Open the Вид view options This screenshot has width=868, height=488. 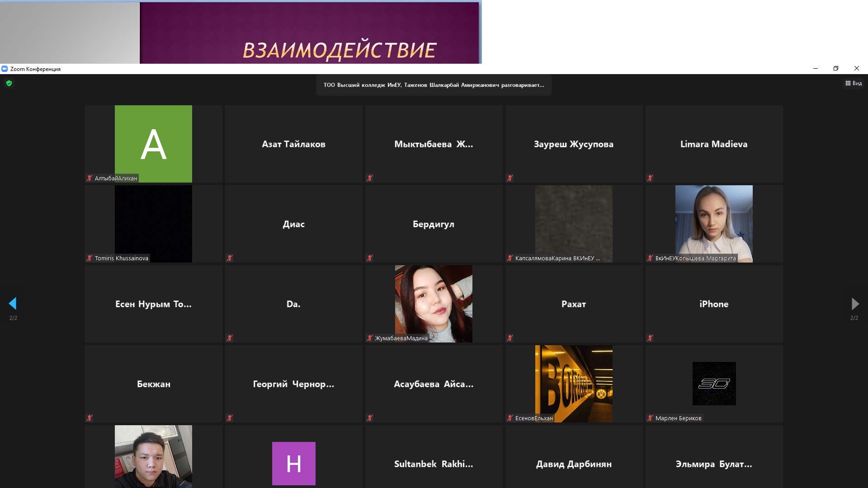point(854,83)
